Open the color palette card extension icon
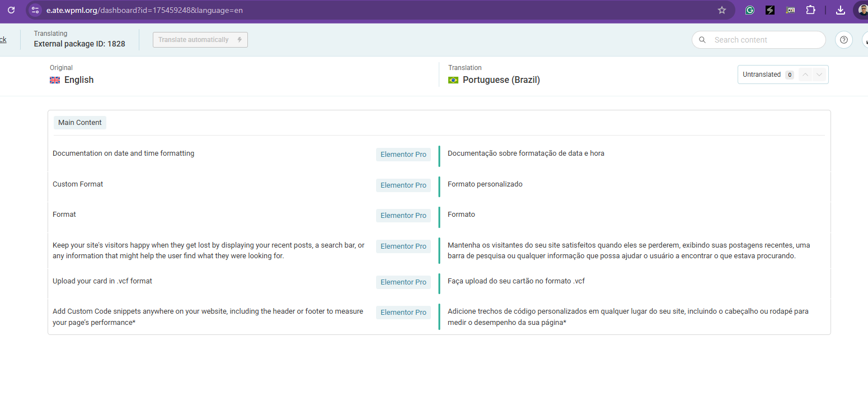The image size is (868, 419). click(790, 10)
